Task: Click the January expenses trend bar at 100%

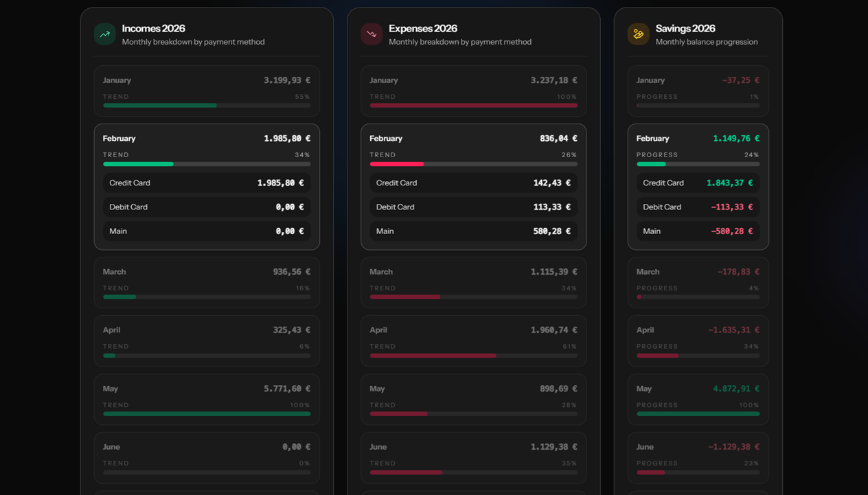Action: (474, 106)
